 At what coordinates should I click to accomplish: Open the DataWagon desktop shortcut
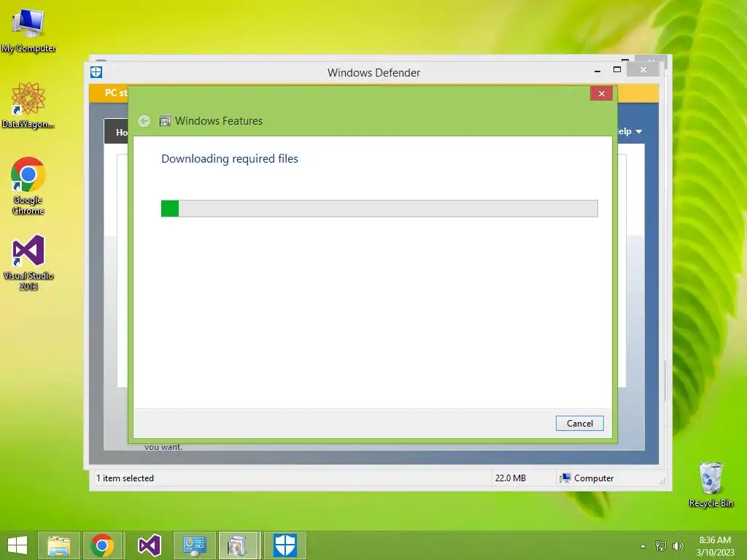28,105
